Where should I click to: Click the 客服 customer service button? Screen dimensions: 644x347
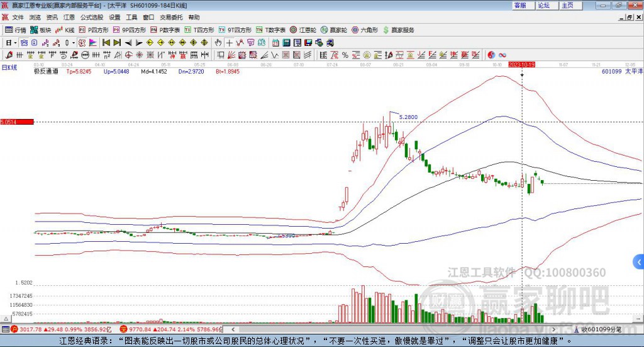click(523, 5)
